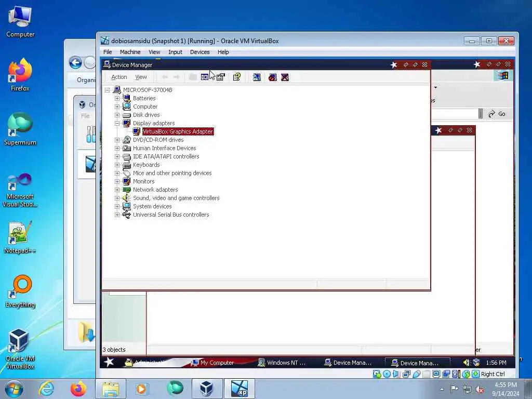Viewport: 532px width, 399px height.
Task: Click the Show/Hide Console Tree toolbar icon
Action: point(205,77)
